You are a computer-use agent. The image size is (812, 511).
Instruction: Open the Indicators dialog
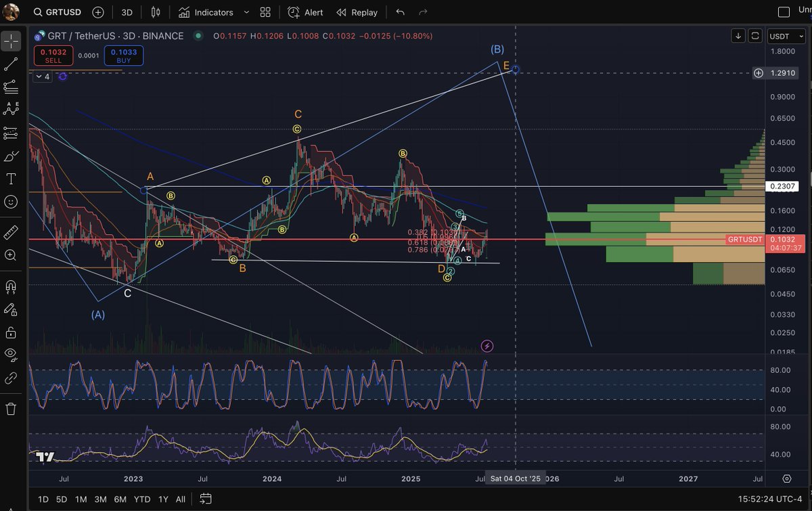pos(206,12)
